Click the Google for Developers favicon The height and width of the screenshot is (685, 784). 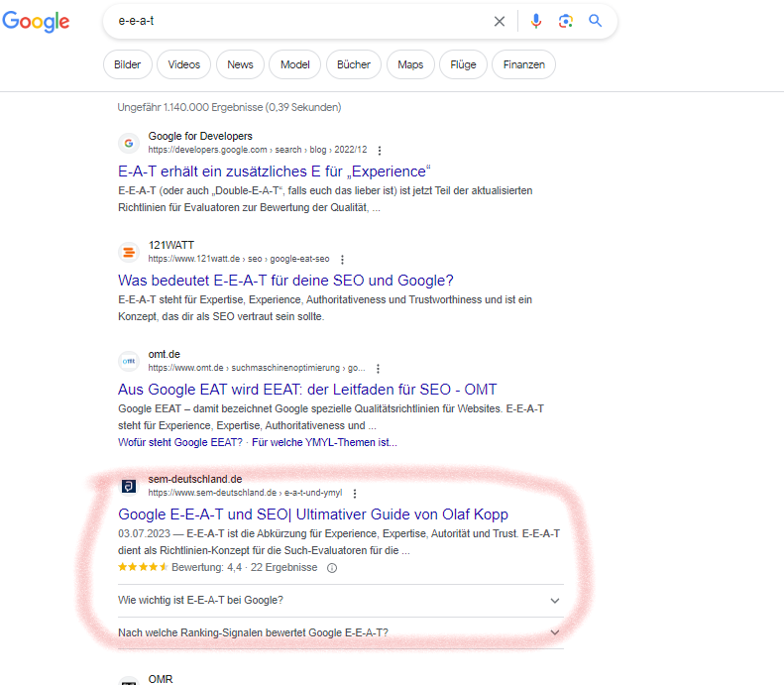129,143
